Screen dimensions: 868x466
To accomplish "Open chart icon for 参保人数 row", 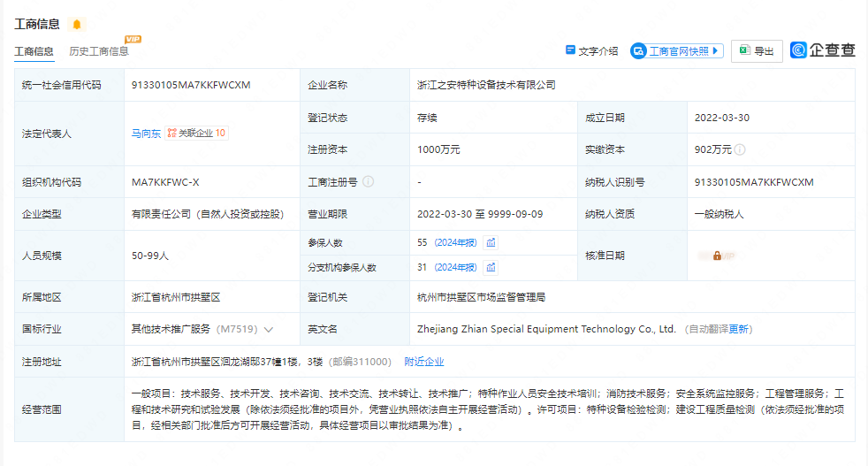I will (491, 242).
